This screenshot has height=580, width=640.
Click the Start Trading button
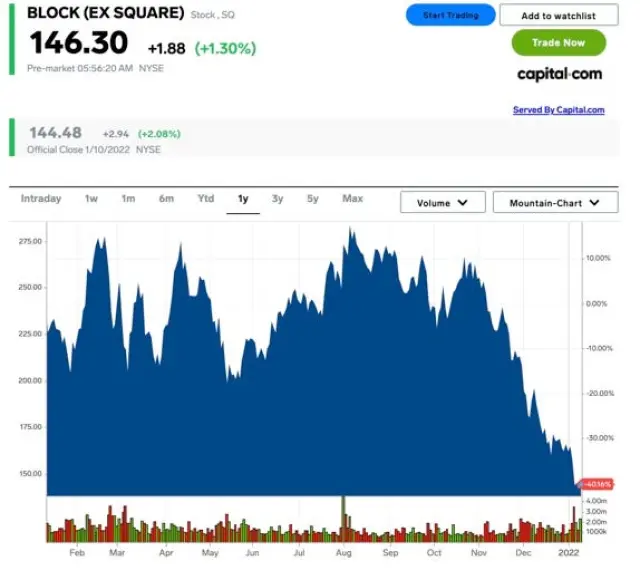(x=450, y=15)
